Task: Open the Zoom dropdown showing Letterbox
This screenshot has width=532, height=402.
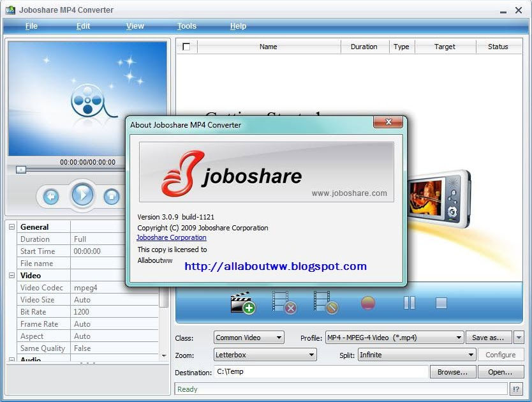Action: (x=265, y=355)
